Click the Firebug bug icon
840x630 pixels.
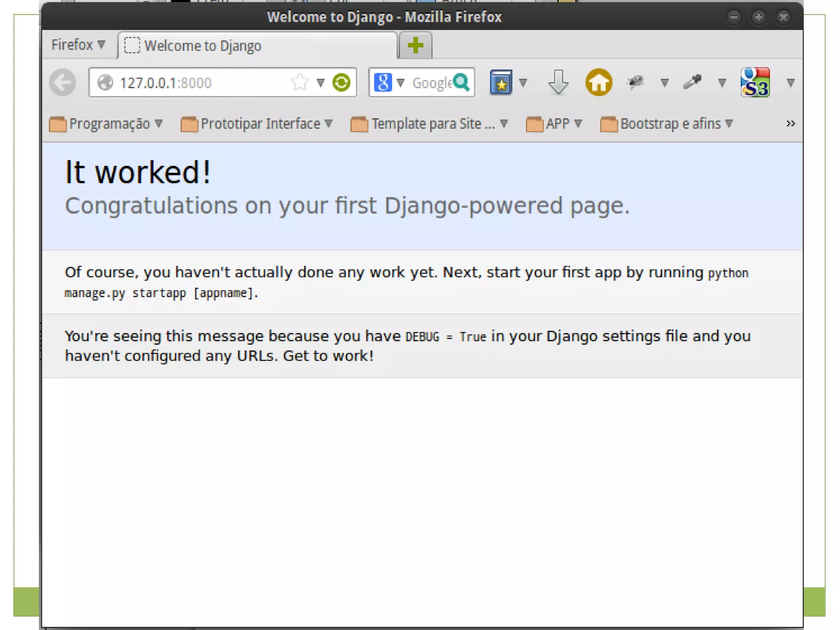(x=635, y=82)
